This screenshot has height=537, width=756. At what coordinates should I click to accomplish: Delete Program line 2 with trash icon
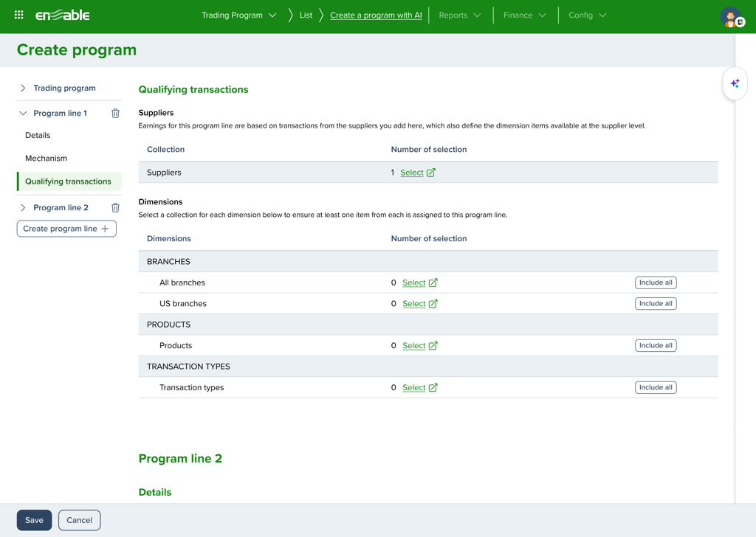point(115,208)
